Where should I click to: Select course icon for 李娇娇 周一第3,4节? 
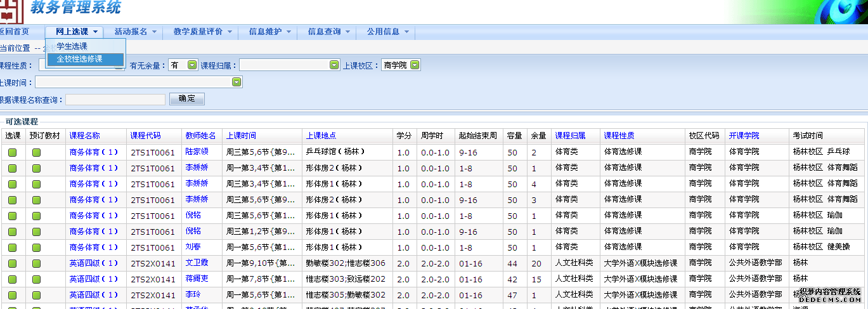12,168
